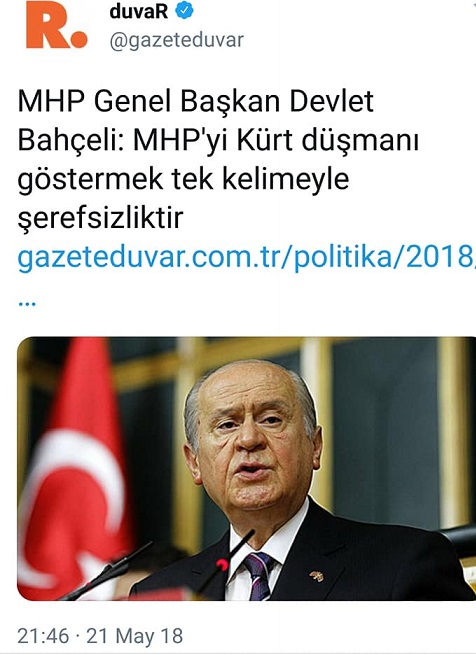
Task: Click the blue verified badge beside duvaR
Action: [184, 10]
